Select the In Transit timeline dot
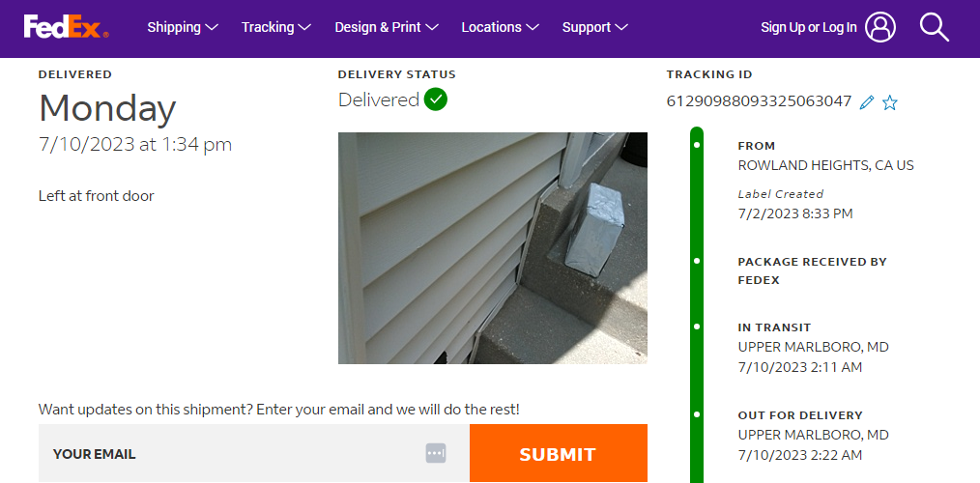The height and width of the screenshot is (483, 980). pos(697,327)
